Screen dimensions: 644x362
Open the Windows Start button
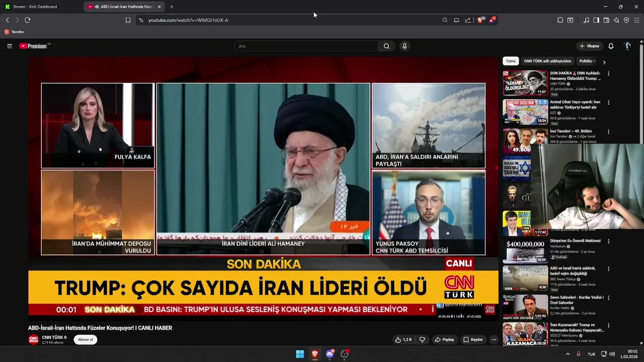click(300, 354)
